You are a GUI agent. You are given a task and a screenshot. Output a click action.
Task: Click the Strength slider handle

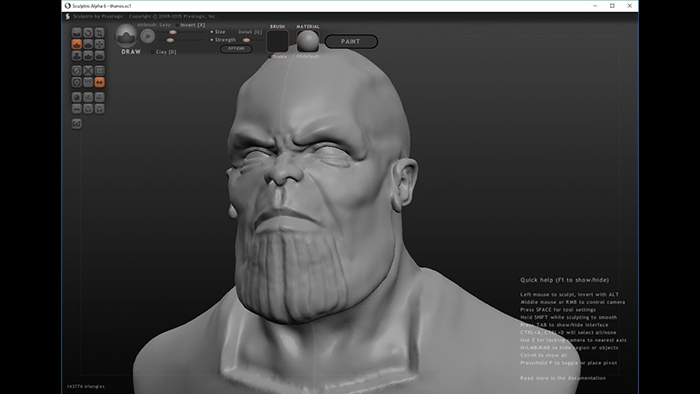click(170, 40)
